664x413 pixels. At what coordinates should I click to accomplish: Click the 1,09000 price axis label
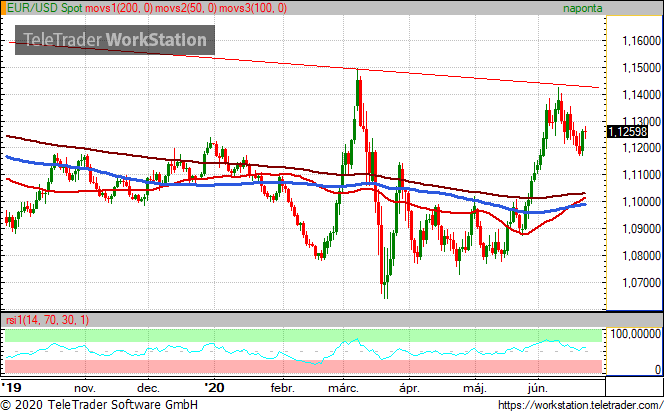pyautogui.click(x=641, y=229)
